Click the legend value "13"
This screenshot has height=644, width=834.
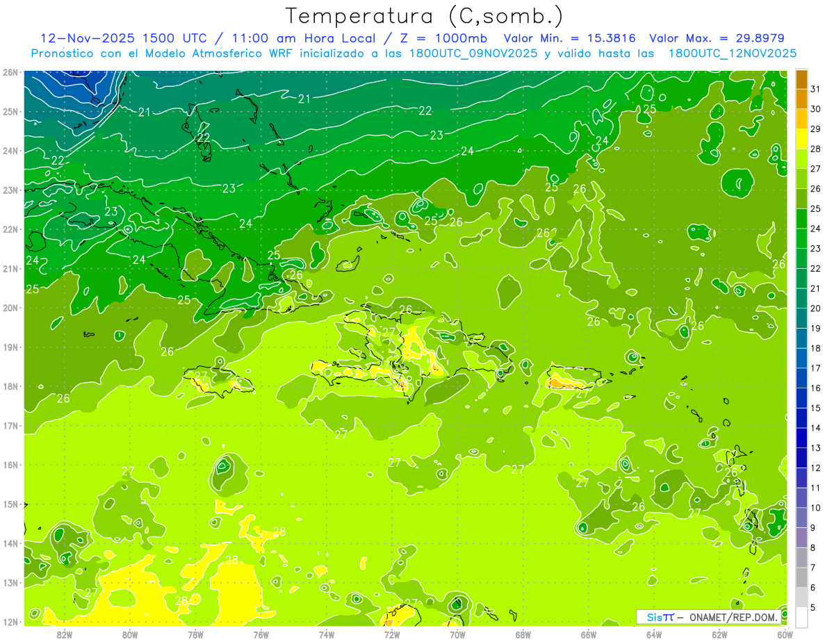(x=815, y=448)
